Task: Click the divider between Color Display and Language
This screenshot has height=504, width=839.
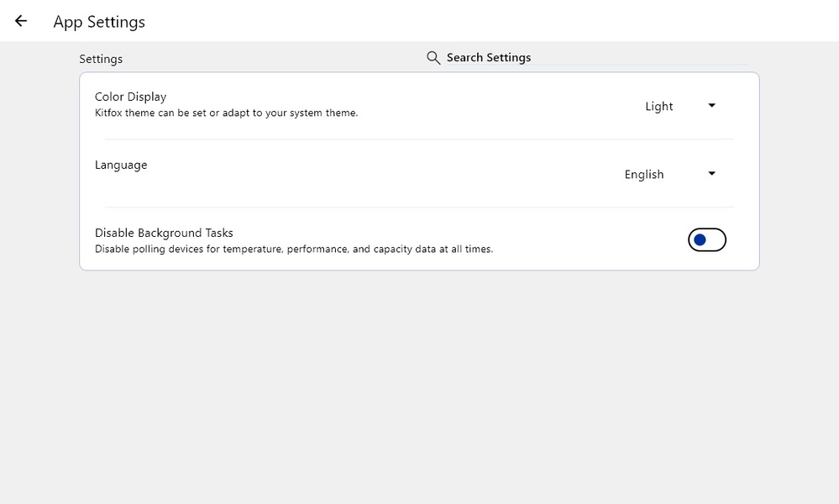Action: pyautogui.click(x=419, y=139)
